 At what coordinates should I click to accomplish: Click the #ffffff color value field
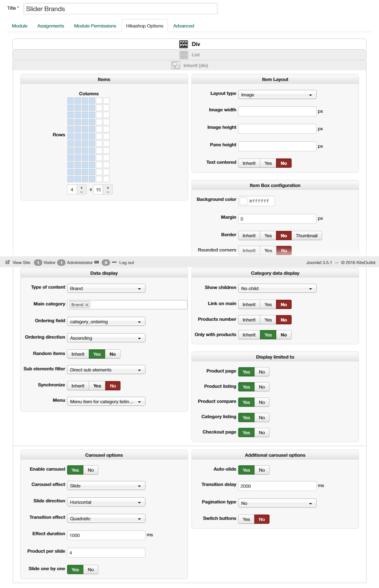(x=261, y=201)
